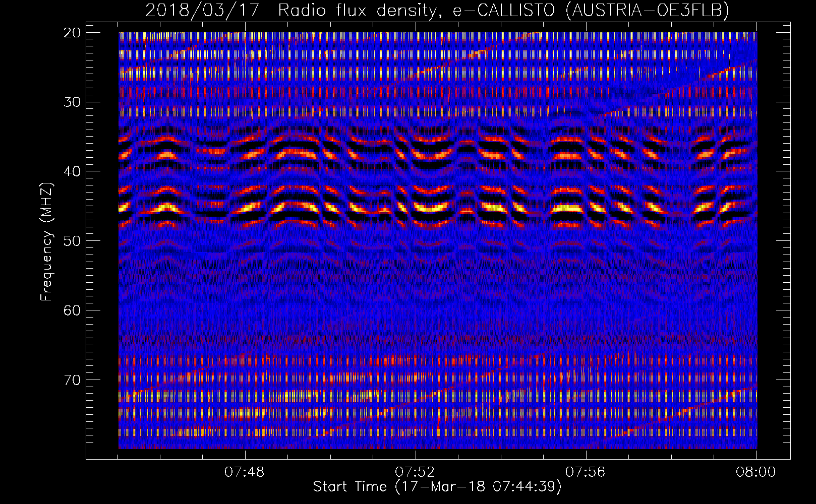Click the "Frequency (MHZ)" axis label
The height and width of the screenshot is (504, 816).
click(46, 242)
